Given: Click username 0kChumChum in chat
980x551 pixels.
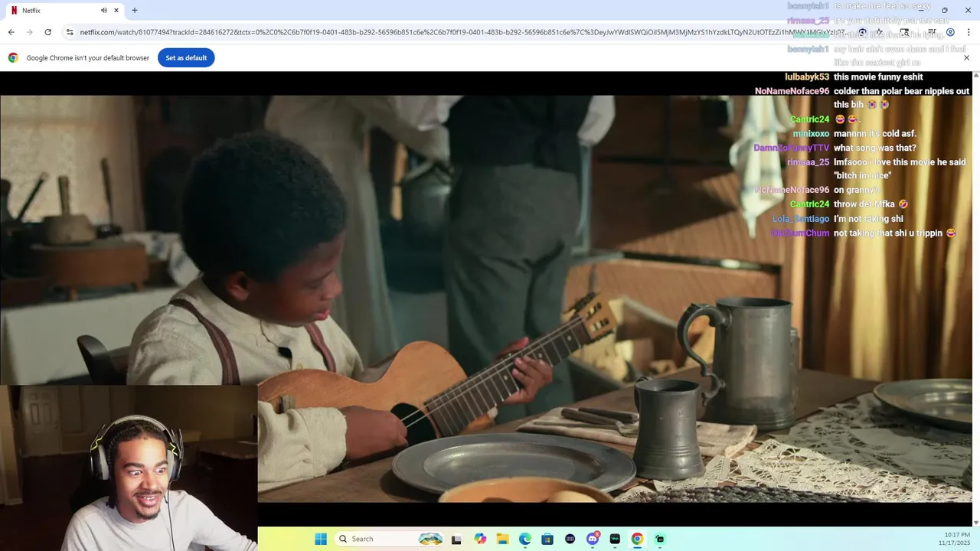Looking at the screenshot, I should (800, 233).
